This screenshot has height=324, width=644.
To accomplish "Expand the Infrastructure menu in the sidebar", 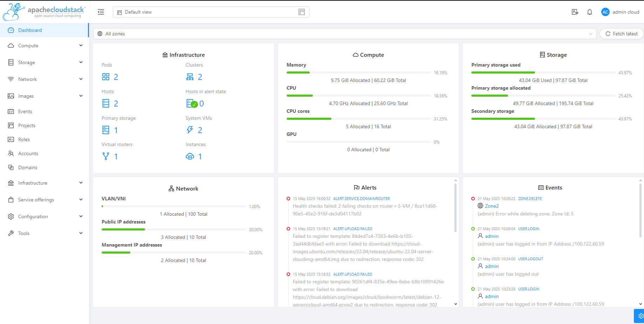I will [x=44, y=183].
